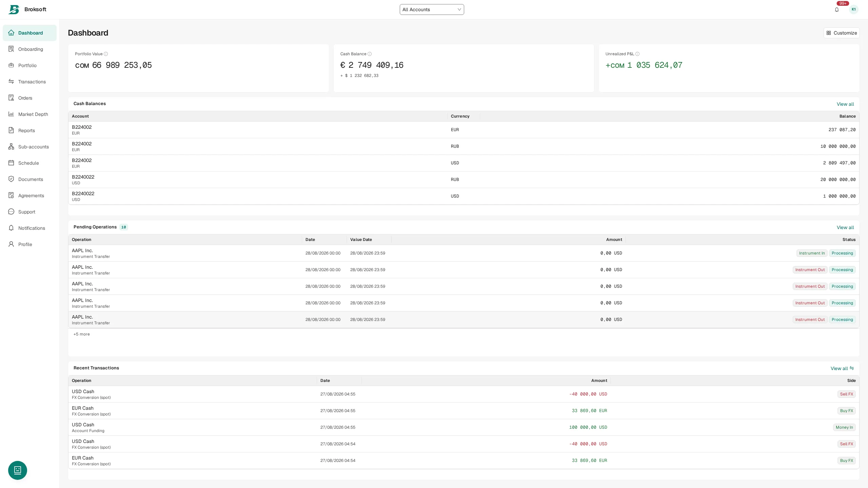Click the Profile person icon

tap(11, 244)
